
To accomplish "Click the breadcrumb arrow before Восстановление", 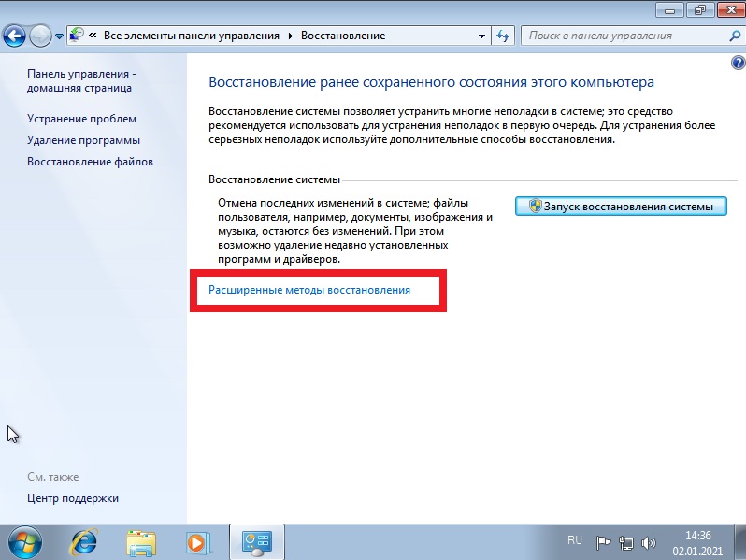I will (290, 36).
